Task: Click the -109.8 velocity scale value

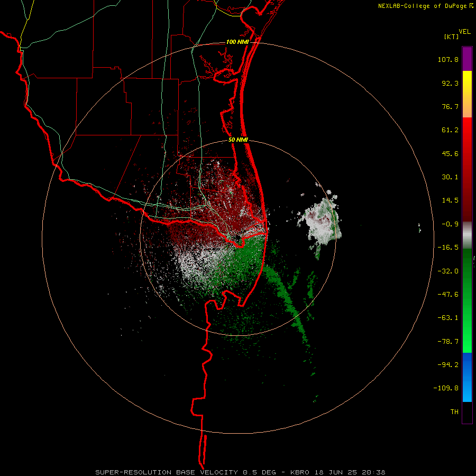Action: 446,388
